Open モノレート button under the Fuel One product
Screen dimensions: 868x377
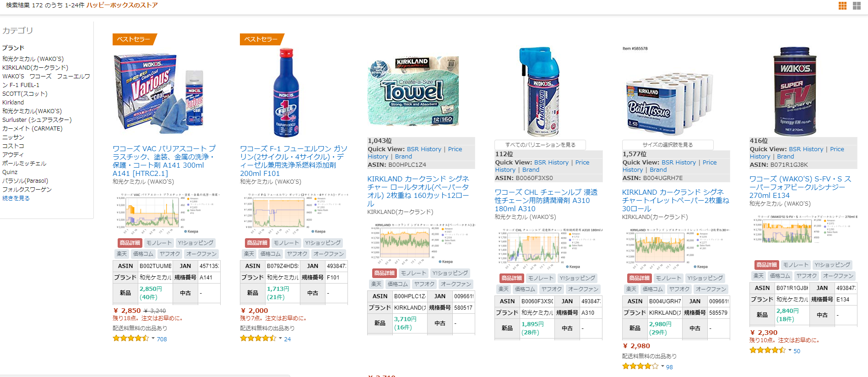click(286, 243)
